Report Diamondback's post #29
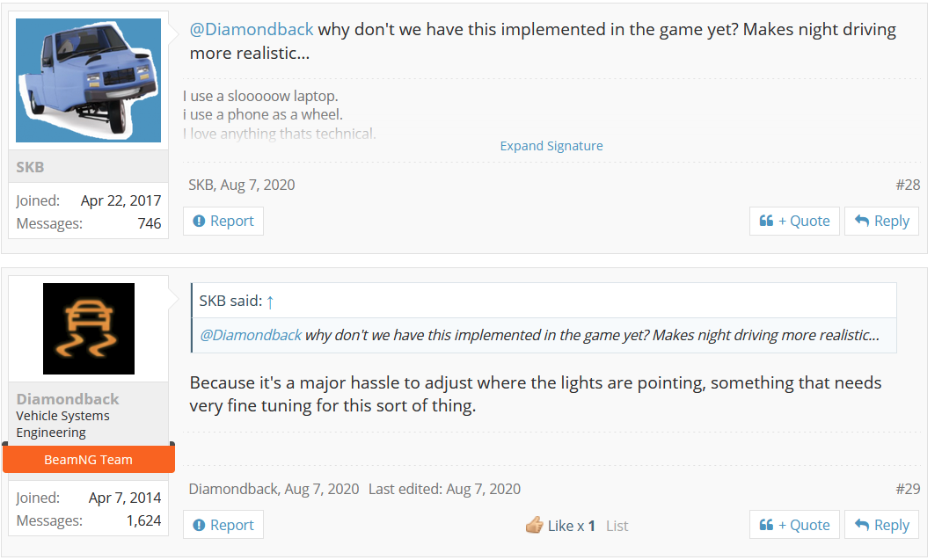Viewport: 942px width, 560px height. coord(223,525)
